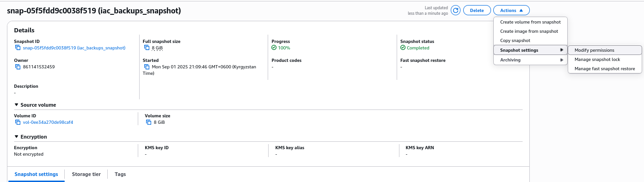Click the KMS key ARN label
The image size is (644, 182).
[x=420, y=148]
